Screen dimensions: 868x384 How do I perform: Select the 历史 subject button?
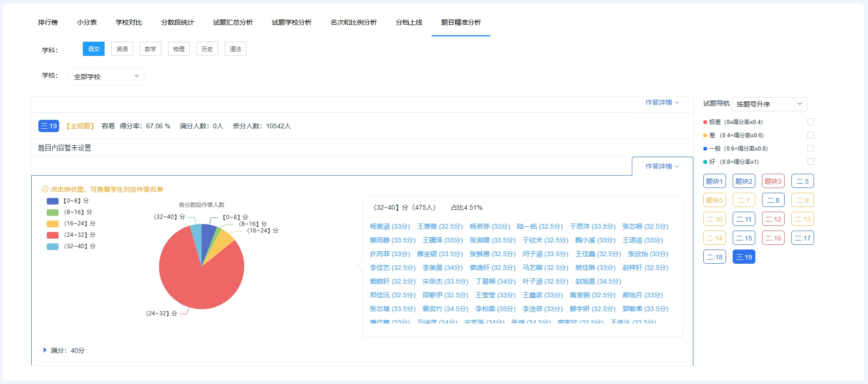[207, 49]
